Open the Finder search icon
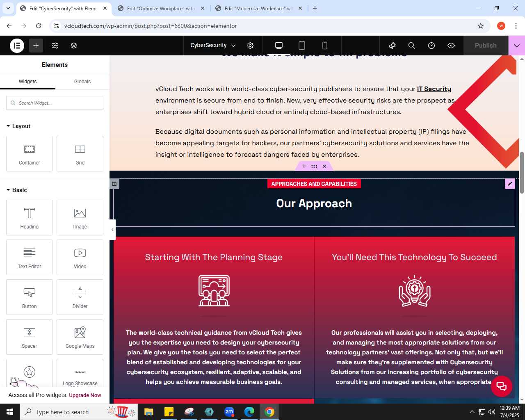 (x=412, y=46)
